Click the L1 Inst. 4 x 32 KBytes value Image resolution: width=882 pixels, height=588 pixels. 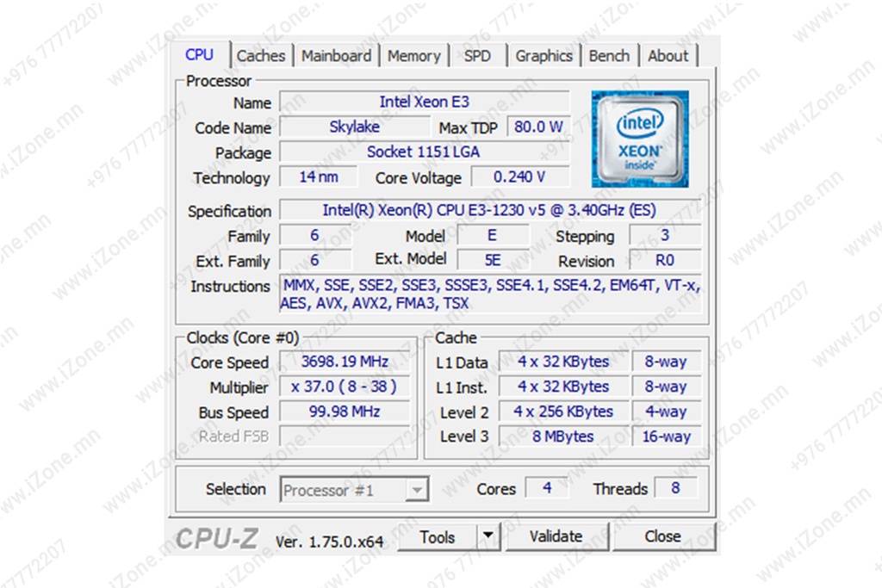coord(563,387)
